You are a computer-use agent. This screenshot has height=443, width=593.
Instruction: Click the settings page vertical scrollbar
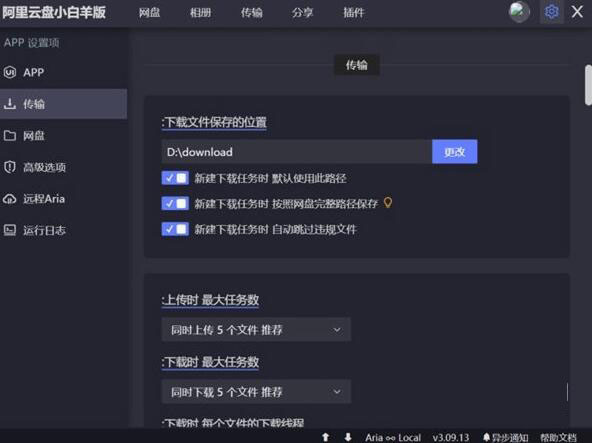pos(588,85)
